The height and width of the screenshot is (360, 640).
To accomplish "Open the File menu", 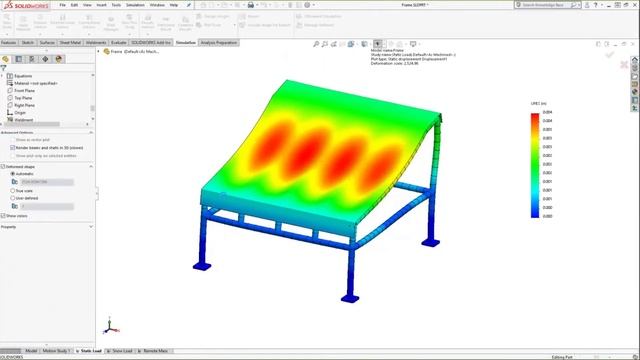I will click(62, 5).
